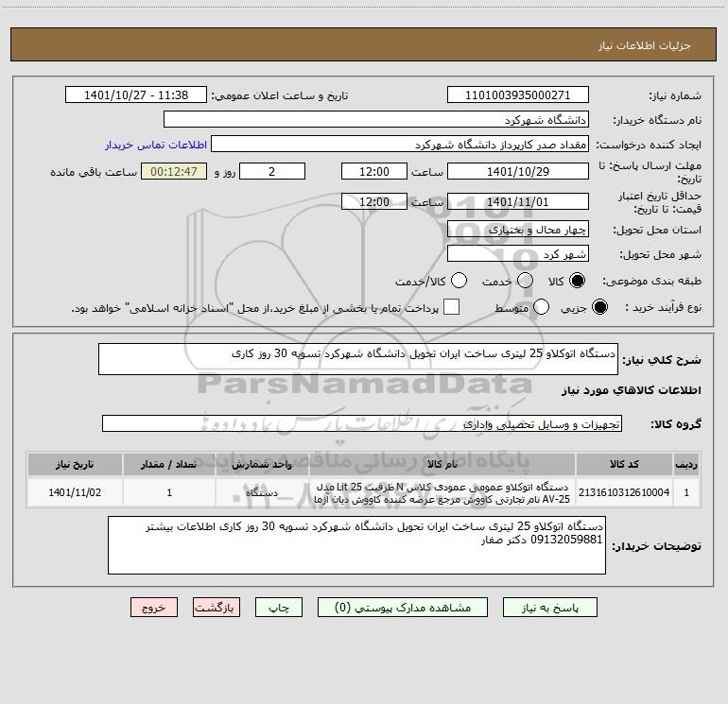Click the گروه کالا label
This screenshot has width=728, height=704.
pyautogui.click(x=676, y=424)
